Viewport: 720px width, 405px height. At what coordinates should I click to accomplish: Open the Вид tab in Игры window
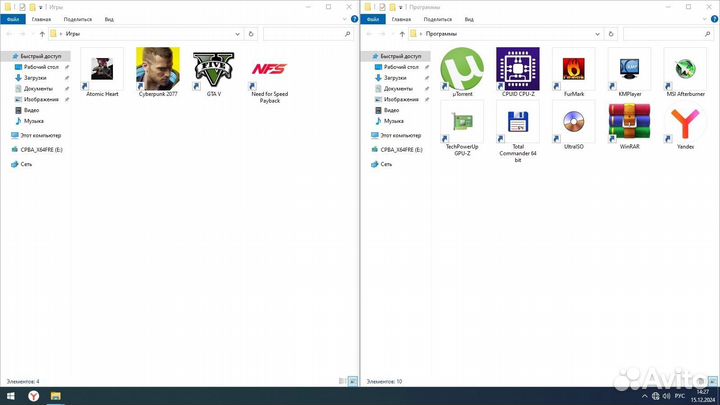tap(109, 19)
